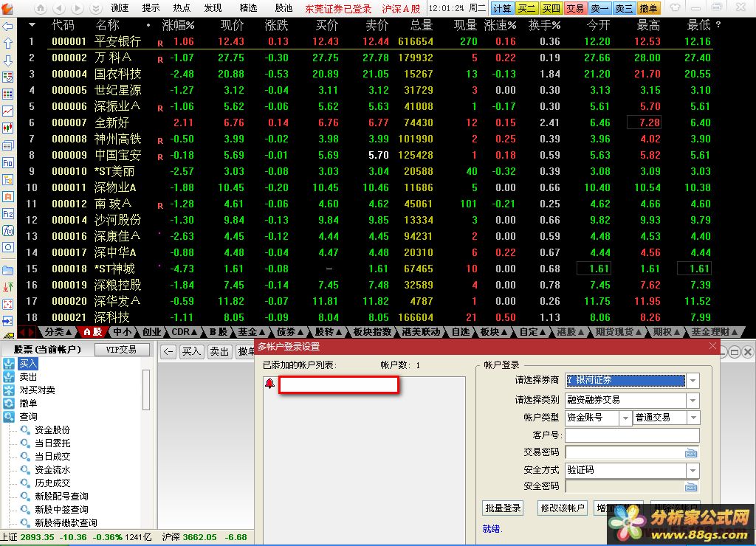Open the 热点 menu item

click(x=182, y=8)
